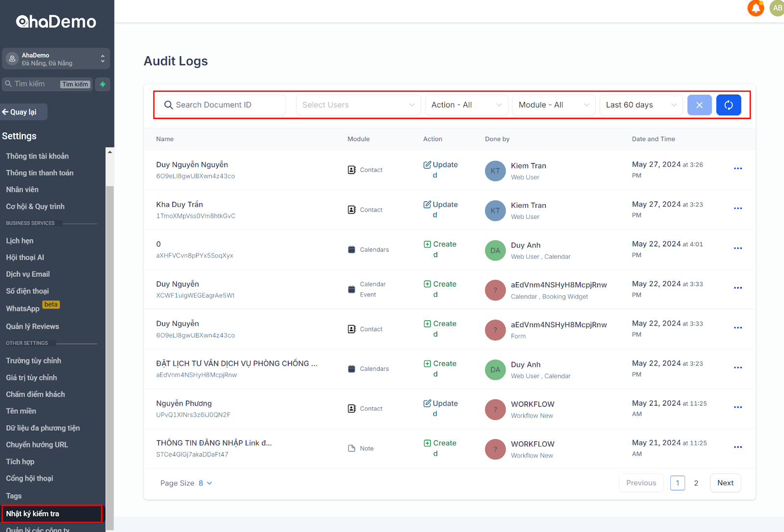784x532 pixels.
Task: Open Hội thoại AI settings
Action: coord(25,257)
